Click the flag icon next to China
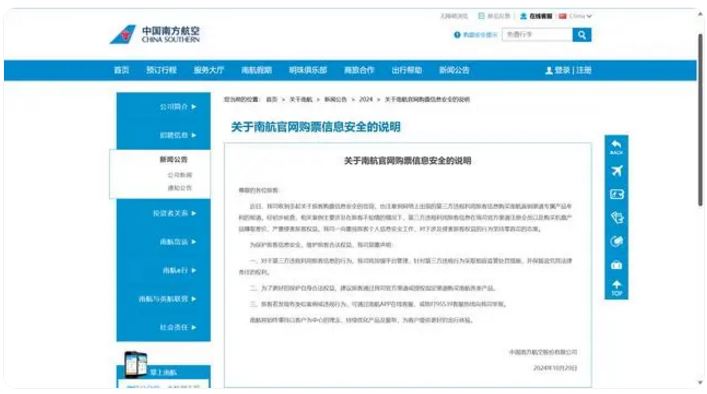Viewport: 707px width, 394px height. pos(562,16)
